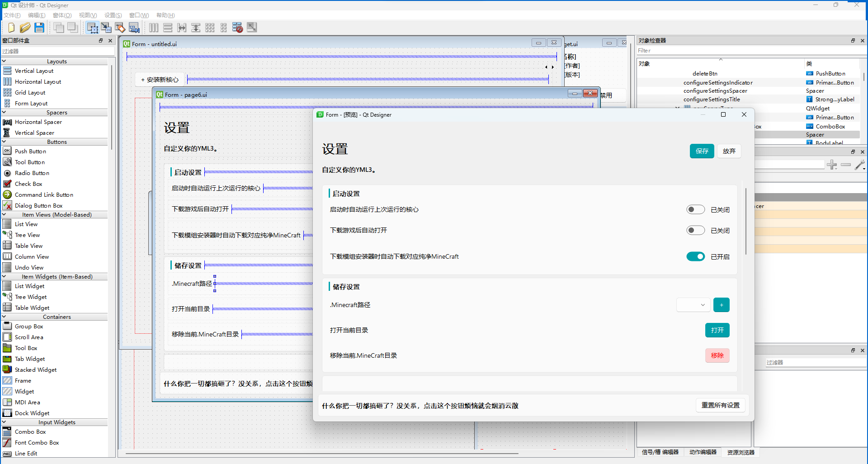Toggle the 启动时自动运行上次运行的核心 switch
The height and width of the screenshot is (464, 868).
695,209
